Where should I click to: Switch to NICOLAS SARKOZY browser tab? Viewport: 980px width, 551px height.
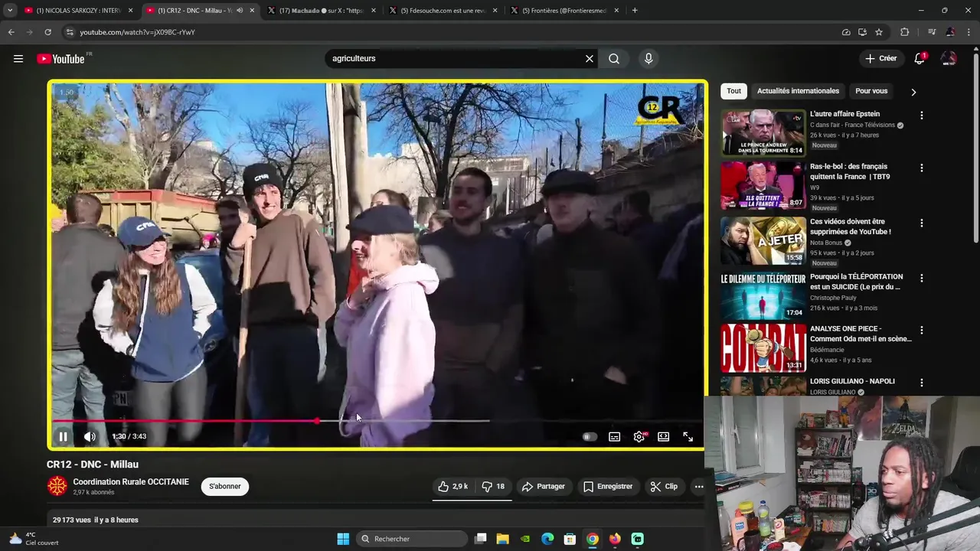click(79, 11)
